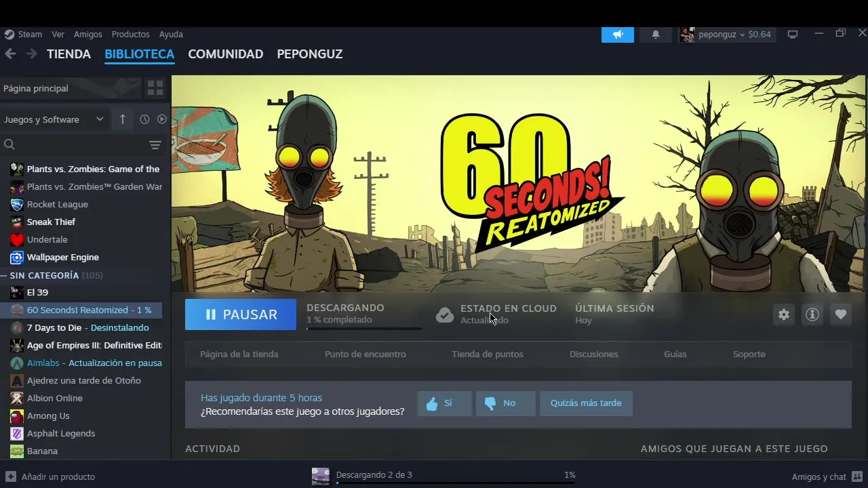Viewport: 868px width, 488px height.
Task: Click bottom Descargando 2 de 3 progress bar
Action: pyautogui.click(x=456, y=483)
